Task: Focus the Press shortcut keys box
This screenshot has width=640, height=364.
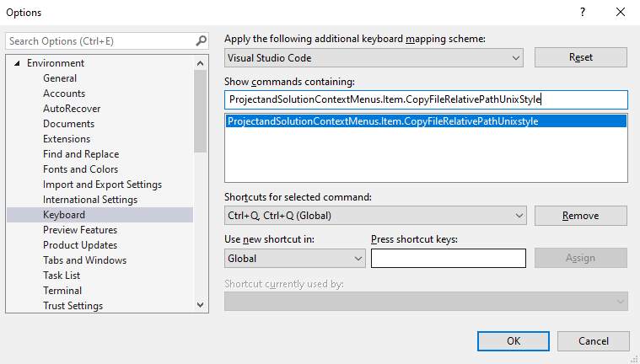Action: 449,259
